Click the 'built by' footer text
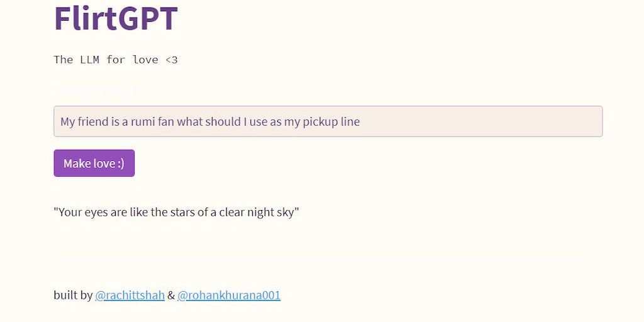 (x=73, y=295)
